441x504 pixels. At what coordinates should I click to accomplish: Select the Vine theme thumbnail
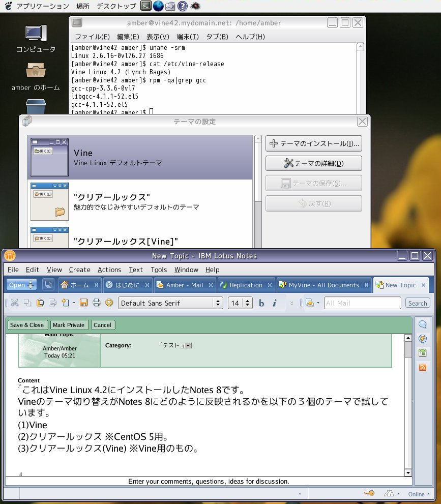(x=49, y=157)
